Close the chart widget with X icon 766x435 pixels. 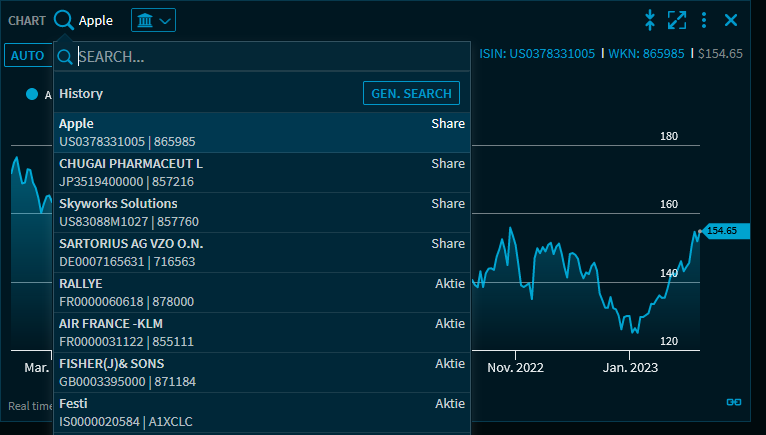pos(731,20)
